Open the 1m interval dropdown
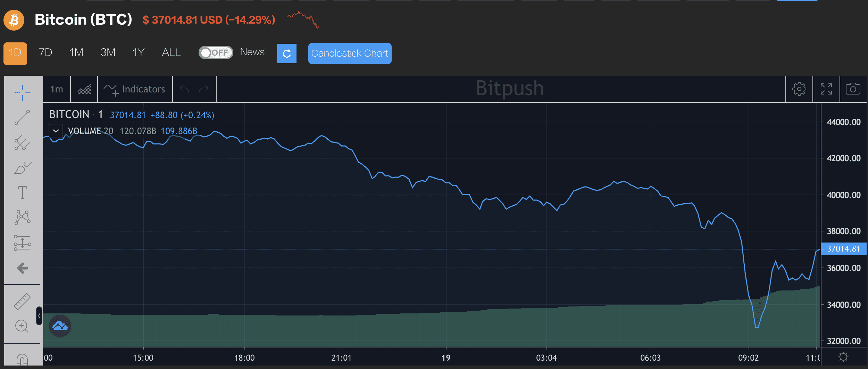Viewport: 868px width, 369px height. (x=57, y=89)
